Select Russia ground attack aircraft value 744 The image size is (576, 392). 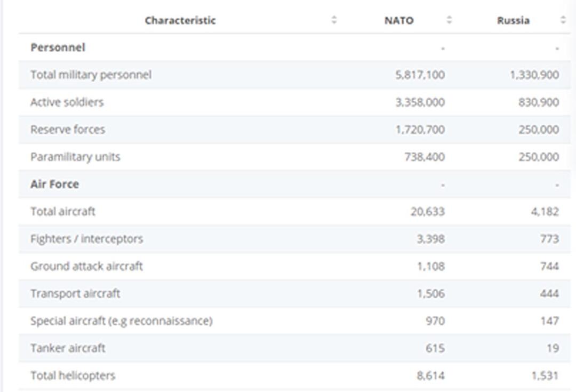coord(549,266)
